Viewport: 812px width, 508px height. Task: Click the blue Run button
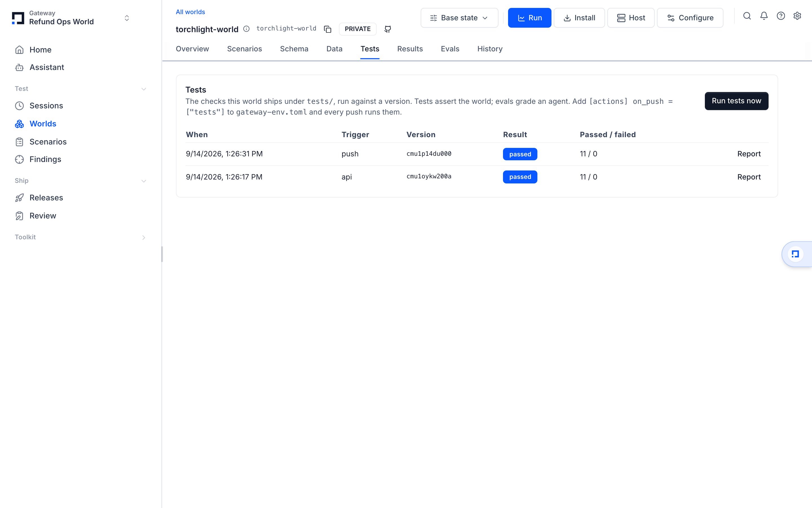point(529,18)
